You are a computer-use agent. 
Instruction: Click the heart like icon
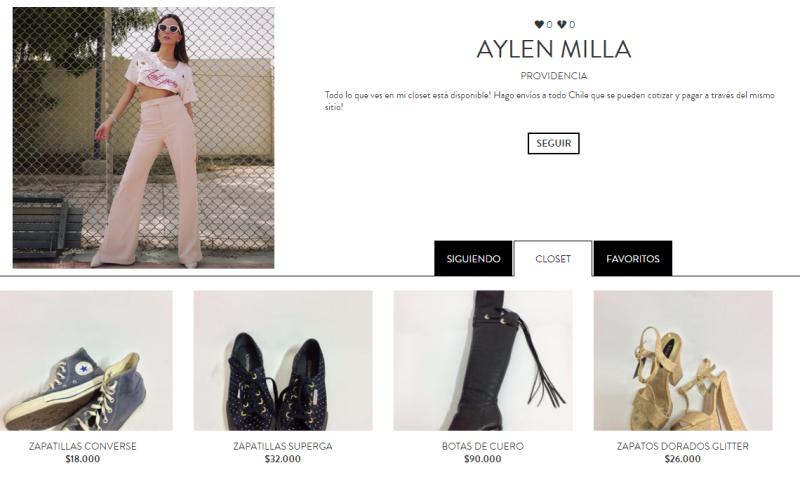[539, 24]
